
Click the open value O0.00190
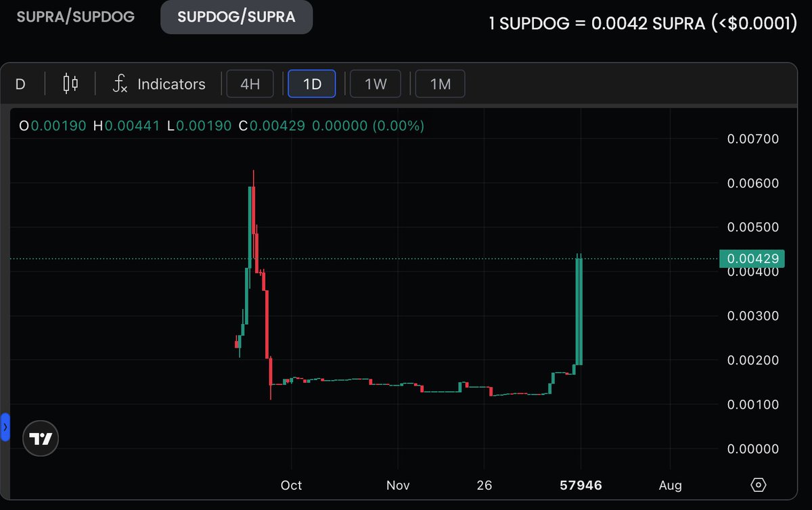pos(52,126)
